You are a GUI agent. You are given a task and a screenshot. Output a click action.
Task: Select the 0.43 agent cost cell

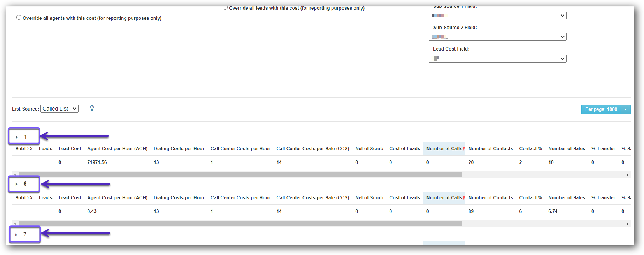point(92,211)
